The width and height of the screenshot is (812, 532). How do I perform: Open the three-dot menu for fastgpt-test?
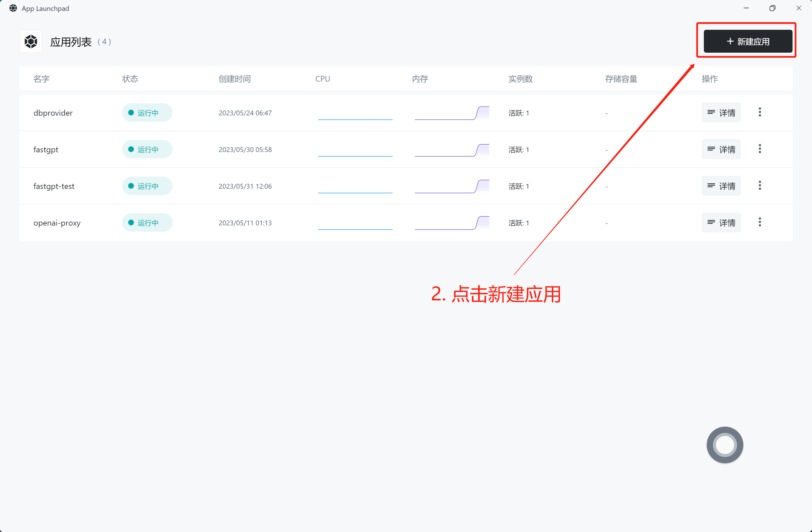(759, 186)
